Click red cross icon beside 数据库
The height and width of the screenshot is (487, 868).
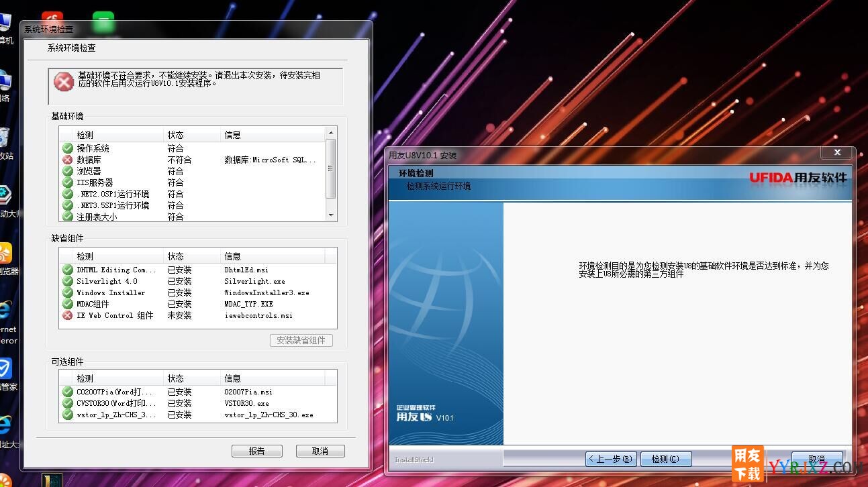pyautogui.click(x=68, y=160)
